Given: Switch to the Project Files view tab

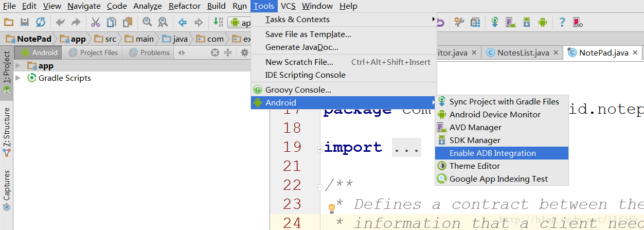Looking at the screenshot, I should [x=93, y=52].
